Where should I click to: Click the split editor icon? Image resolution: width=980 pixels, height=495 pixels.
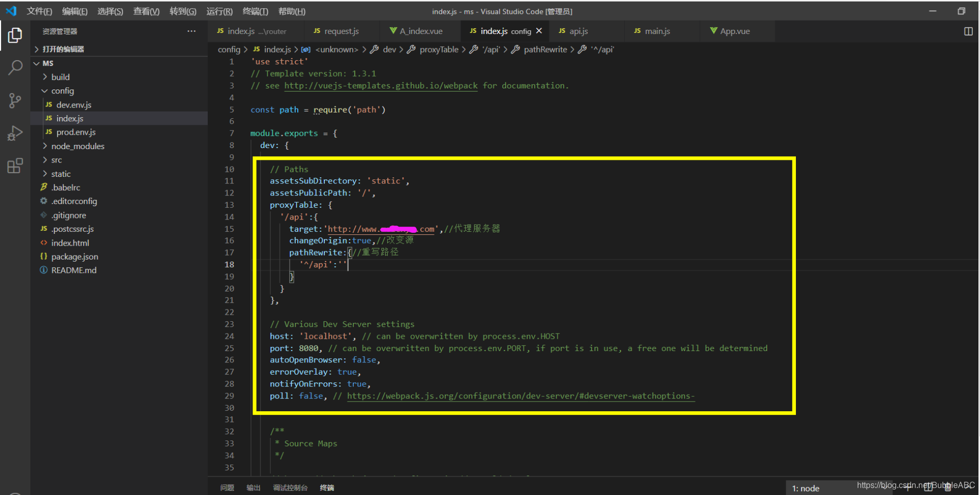(968, 31)
